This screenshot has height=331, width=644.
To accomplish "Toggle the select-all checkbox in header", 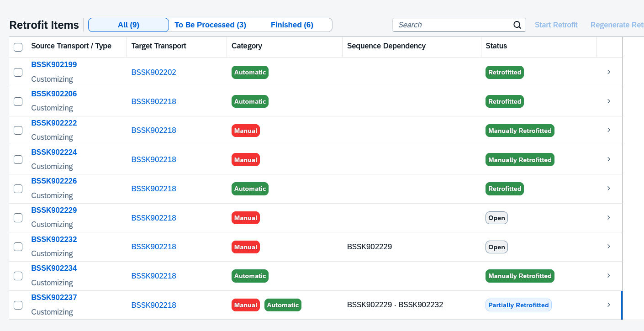I will pyautogui.click(x=18, y=47).
